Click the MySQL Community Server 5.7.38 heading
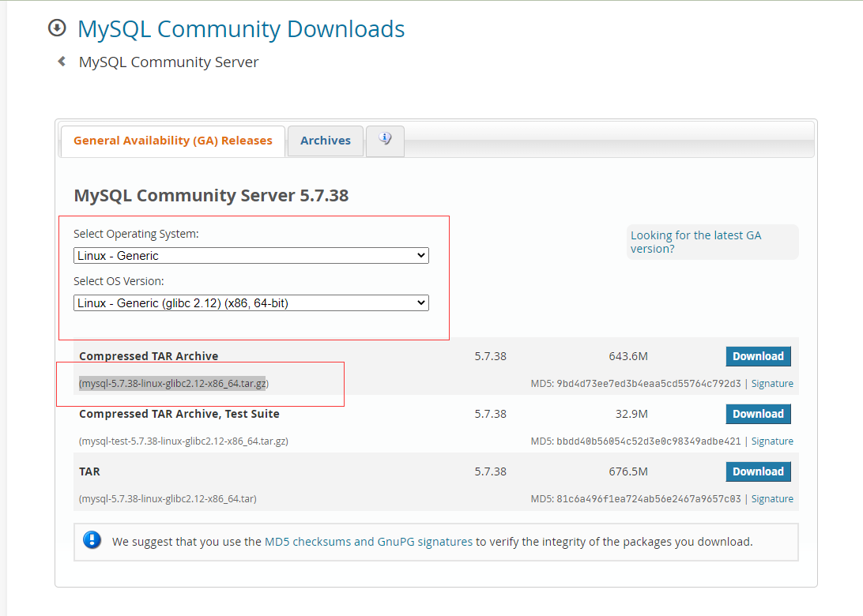Viewport: 863px width, 616px height. [x=211, y=196]
